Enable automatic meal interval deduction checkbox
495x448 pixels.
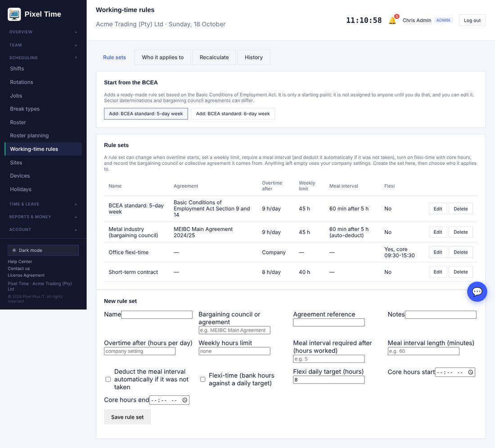[108, 380]
